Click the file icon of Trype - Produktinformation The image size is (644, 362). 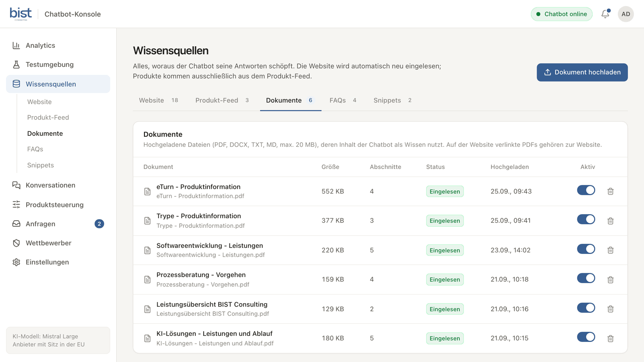pos(147,221)
